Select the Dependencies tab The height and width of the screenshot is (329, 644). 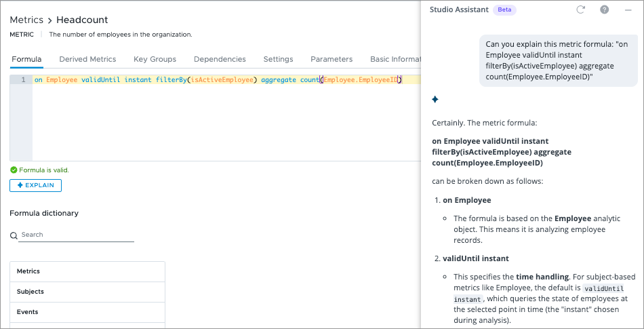220,60
